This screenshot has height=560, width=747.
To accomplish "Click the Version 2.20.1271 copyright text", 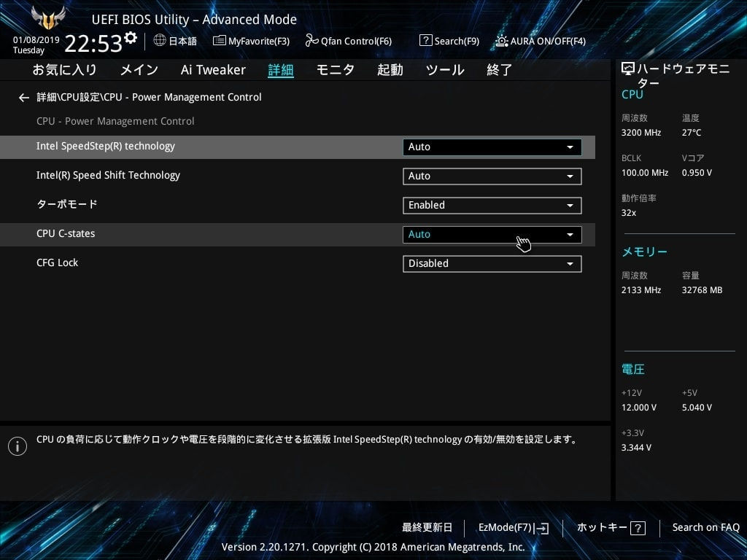I will coord(373,547).
